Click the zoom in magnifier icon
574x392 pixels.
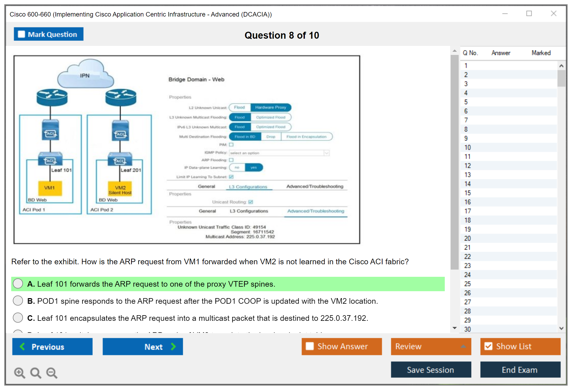(19, 373)
